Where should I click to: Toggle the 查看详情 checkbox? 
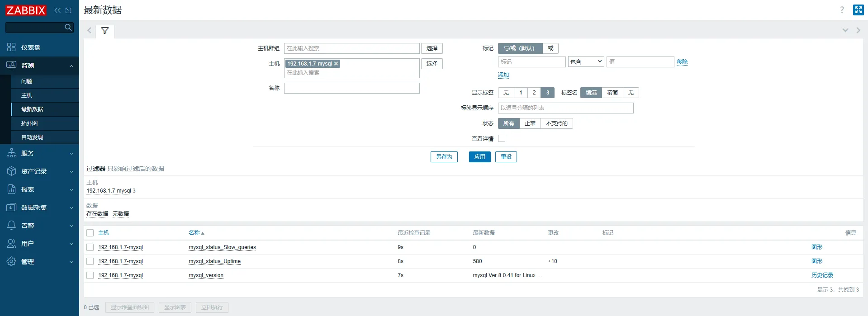pyautogui.click(x=502, y=139)
